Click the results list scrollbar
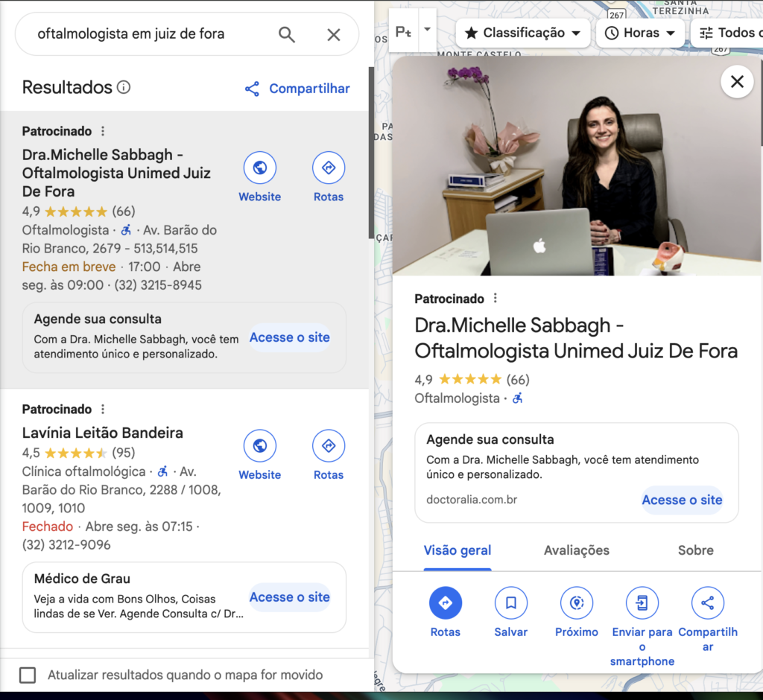Image resolution: width=763 pixels, height=700 pixels. [x=371, y=152]
